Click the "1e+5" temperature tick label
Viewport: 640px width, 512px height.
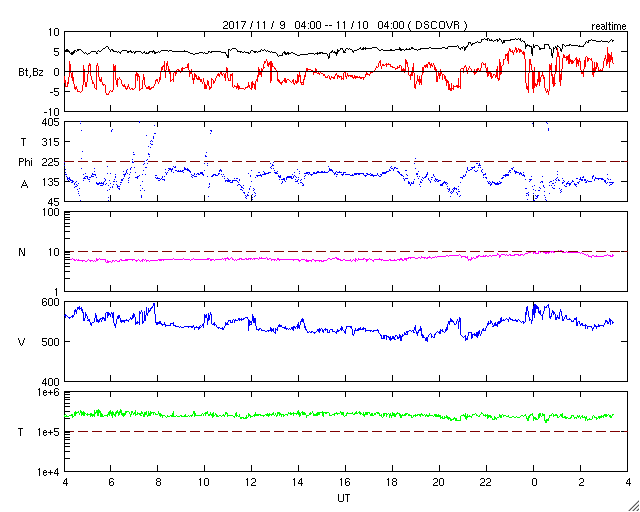click(x=49, y=432)
